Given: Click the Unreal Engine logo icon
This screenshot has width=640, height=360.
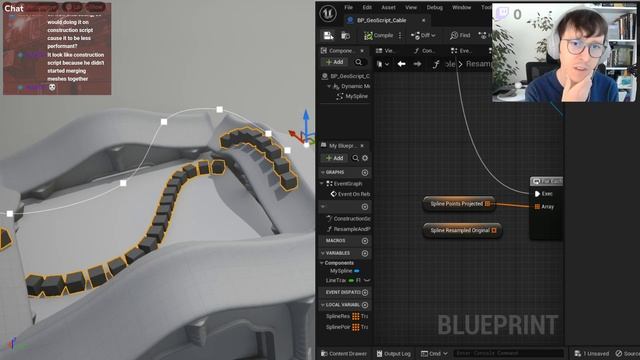Looking at the screenshot, I should pos(328,13).
